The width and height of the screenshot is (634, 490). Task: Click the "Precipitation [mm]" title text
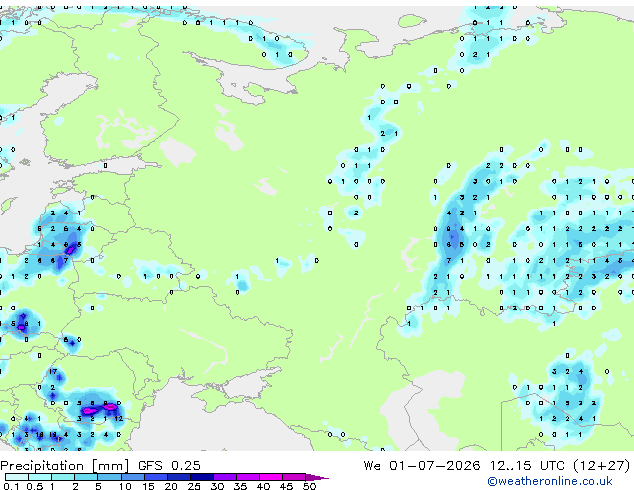coord(65,466)
